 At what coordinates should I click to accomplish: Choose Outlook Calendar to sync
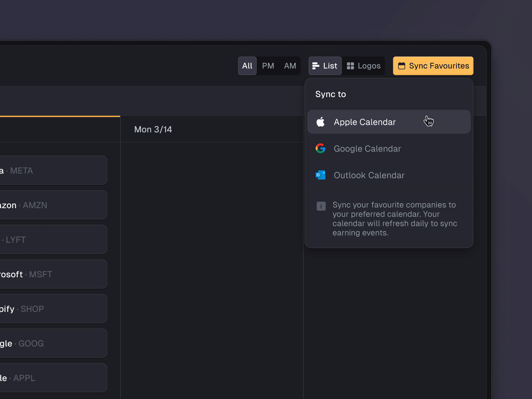click(389, 175)
